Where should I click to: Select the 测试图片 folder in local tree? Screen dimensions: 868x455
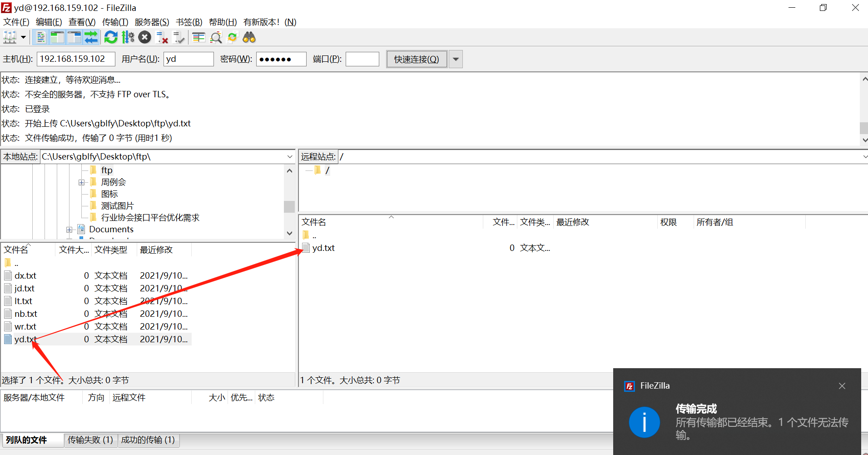pyautogui.click(x=117, y=206)
